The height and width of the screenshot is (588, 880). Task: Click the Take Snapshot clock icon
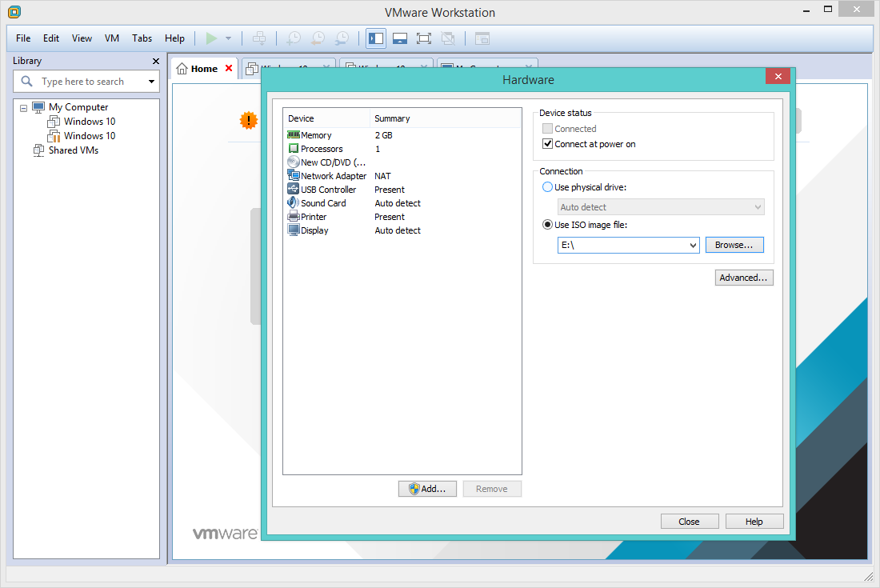(294, 38)
